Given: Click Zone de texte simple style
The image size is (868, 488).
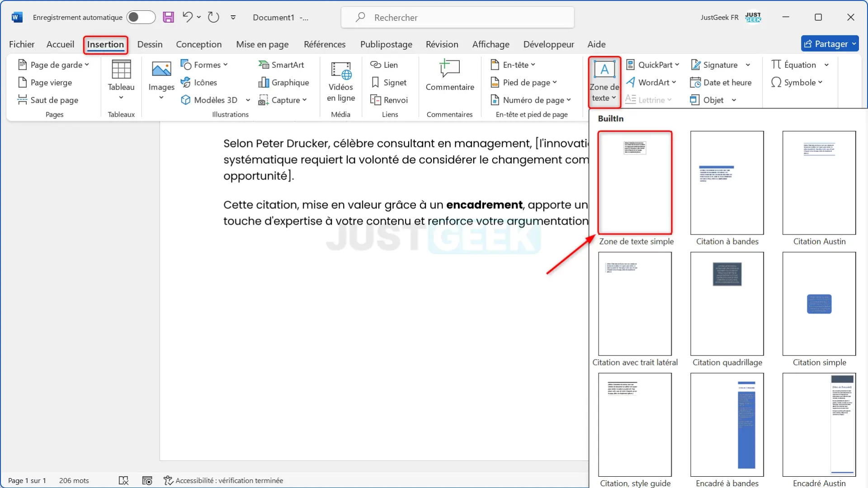Looking at the screenshot, I should [635, 183].
